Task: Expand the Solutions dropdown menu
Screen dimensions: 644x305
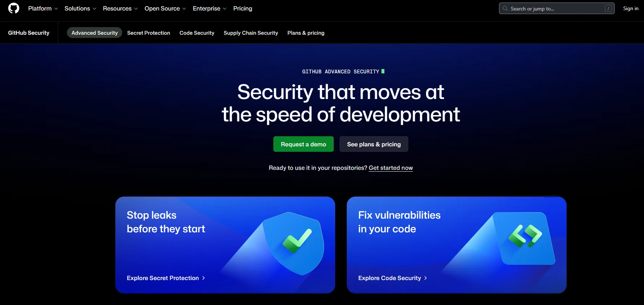Action: coord(80,8)
